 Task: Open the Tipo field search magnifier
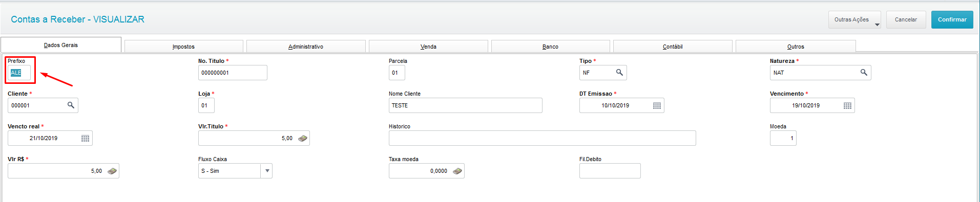click(619, 73)
